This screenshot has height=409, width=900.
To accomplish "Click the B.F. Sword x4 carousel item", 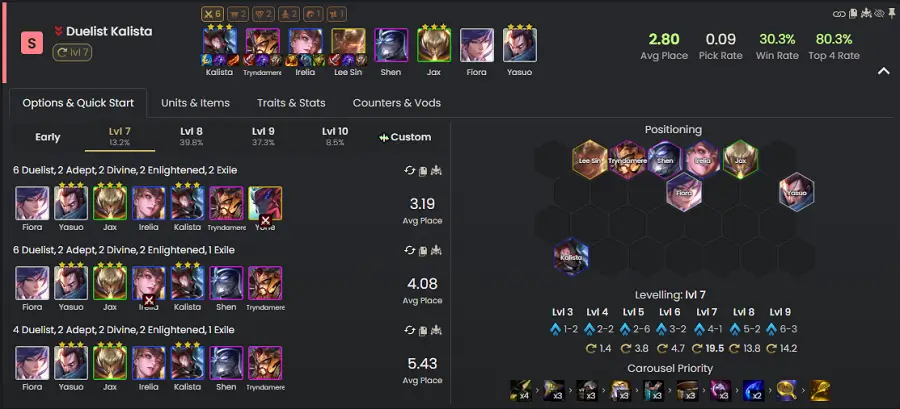I will point(519,391).
